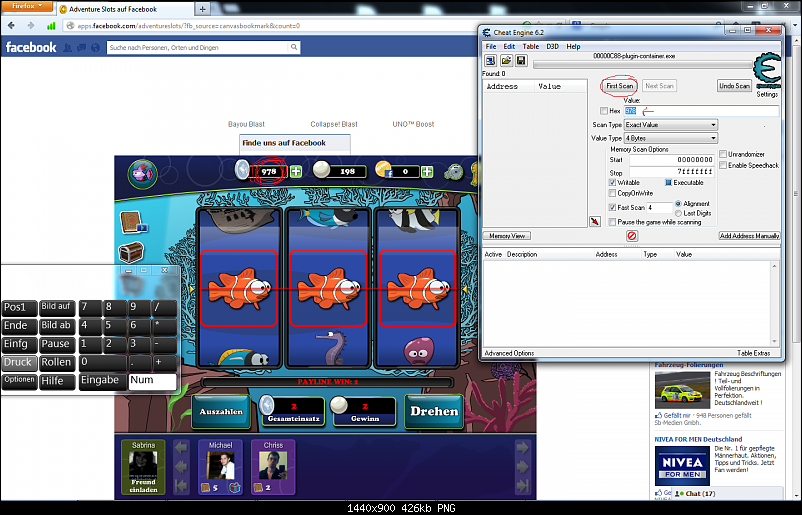
Task: Click Add Address Manually
Action: 749,236
